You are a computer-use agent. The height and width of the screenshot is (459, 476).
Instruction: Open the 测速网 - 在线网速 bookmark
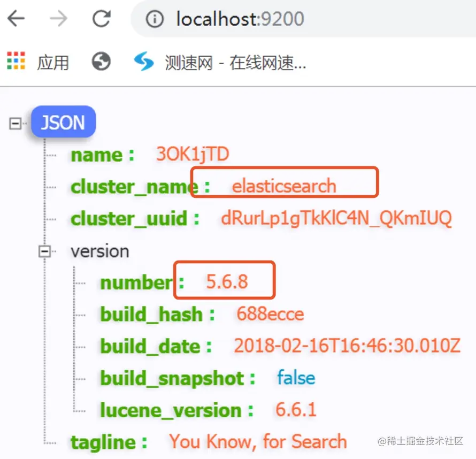click(x=235, y=63)
